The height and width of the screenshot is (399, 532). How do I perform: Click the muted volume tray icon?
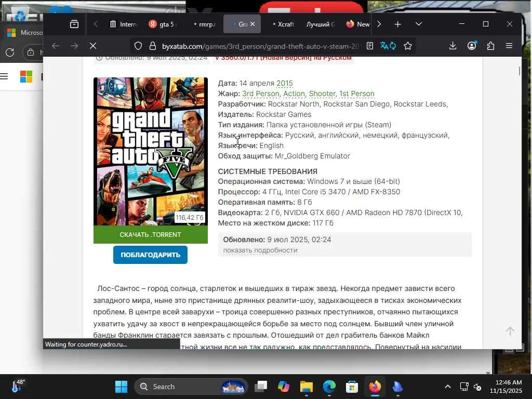[477, 387]
